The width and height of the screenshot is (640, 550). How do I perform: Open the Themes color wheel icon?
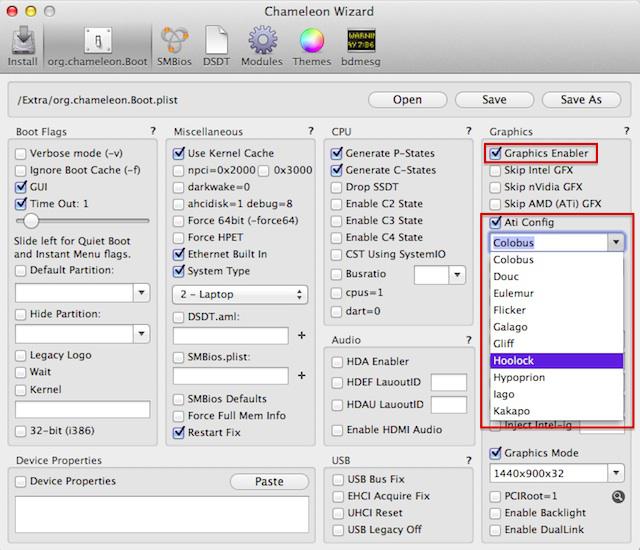(311, 46)
